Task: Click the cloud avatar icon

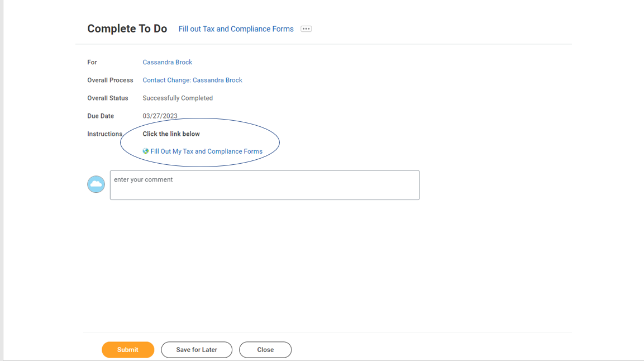Action: 96,184
